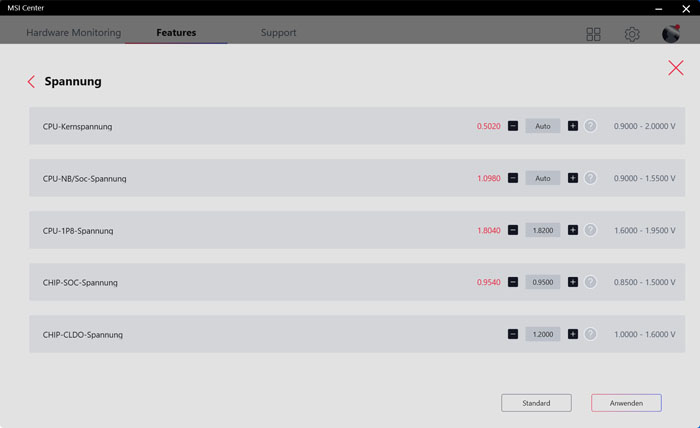Open the user profile avatar
The width and height of the screenshot is (700, 428).
click(x=671, y=33)
